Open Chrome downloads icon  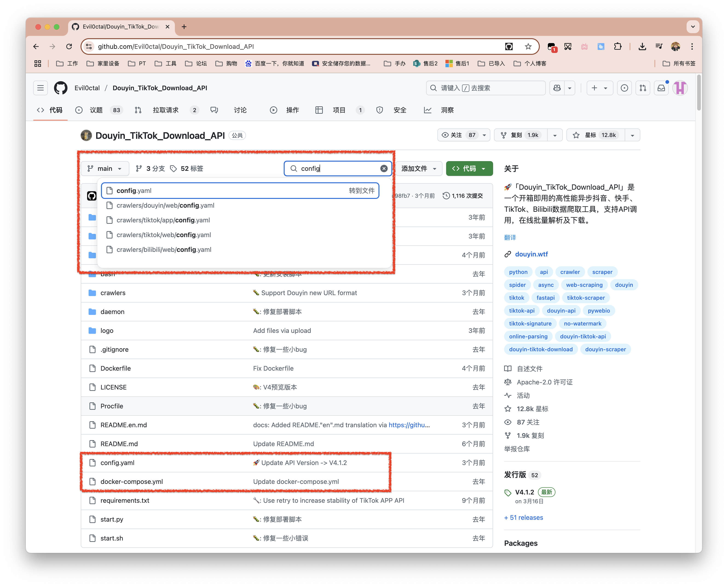(642, 46)
